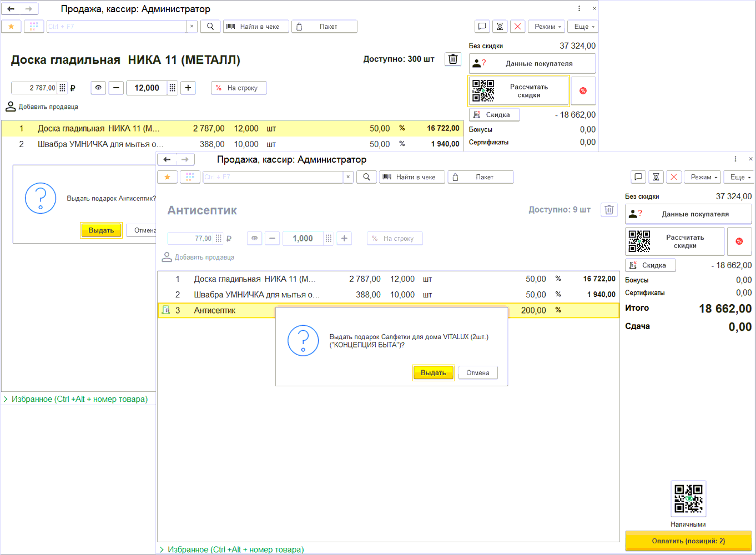Click the hourglass icon in the front window
The image size is (756, 555).
click(656, 177)
